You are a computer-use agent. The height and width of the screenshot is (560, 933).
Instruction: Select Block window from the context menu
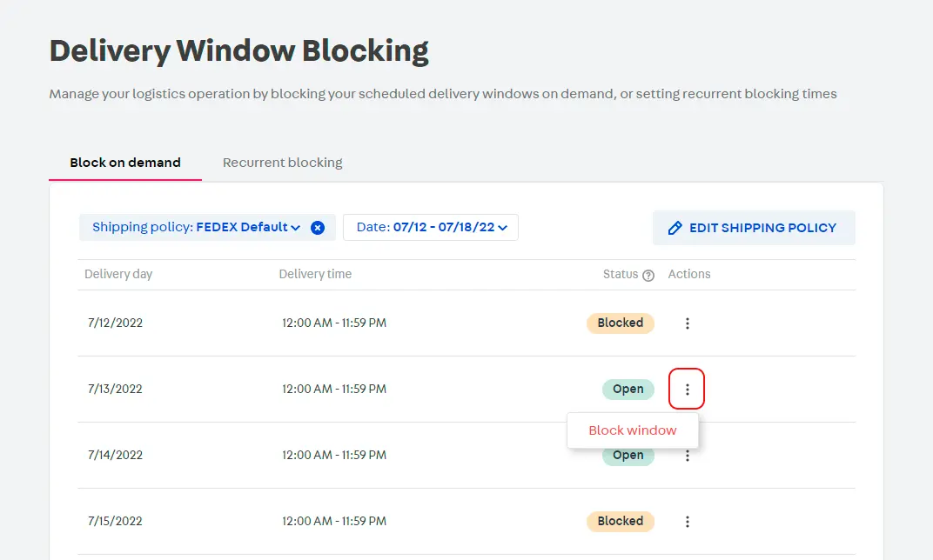pos(633,430)
